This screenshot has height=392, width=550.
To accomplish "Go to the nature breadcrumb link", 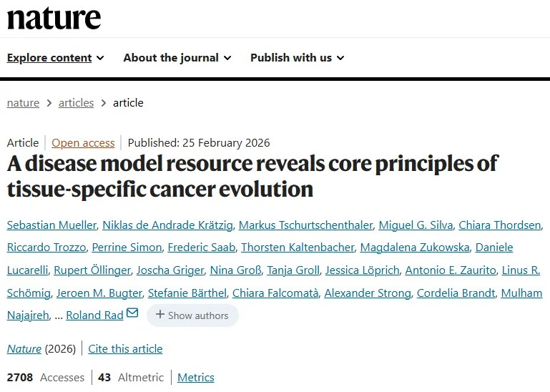I will point(23,102).
